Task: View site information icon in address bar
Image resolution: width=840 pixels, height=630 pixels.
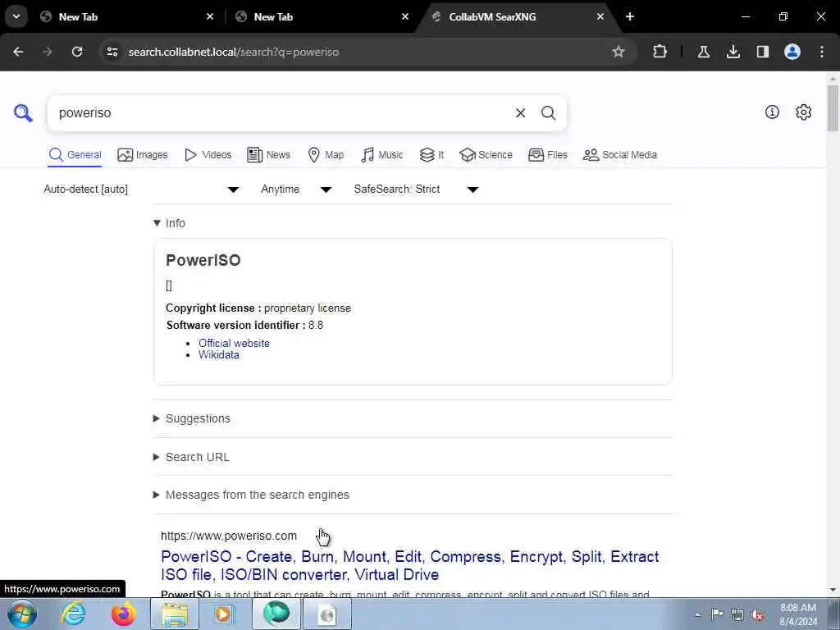Action: click(x=112, y=52)
